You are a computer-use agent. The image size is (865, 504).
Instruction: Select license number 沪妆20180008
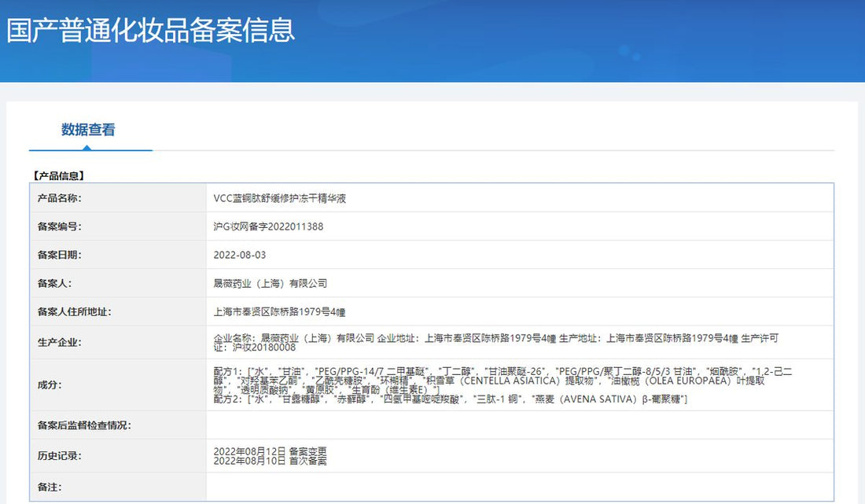pyautogui.click(x=264, y=348)
